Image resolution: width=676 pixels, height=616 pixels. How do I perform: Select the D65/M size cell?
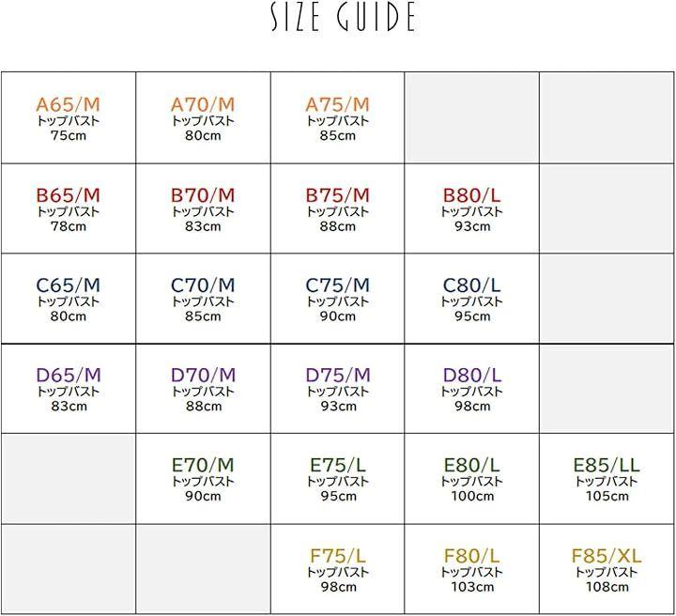click(x=69, y=389)
